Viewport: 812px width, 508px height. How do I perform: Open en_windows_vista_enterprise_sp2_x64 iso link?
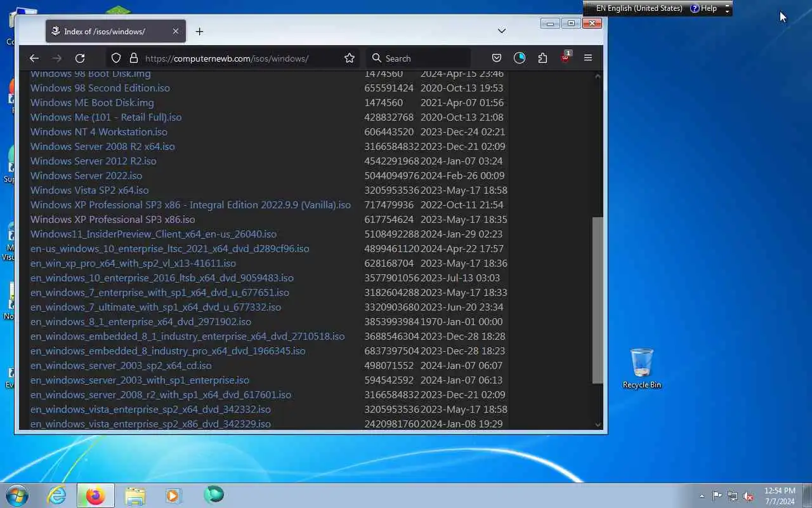pos(150,410)
